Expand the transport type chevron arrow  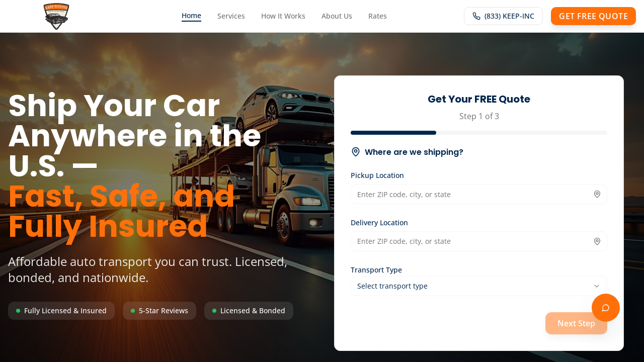597,286
